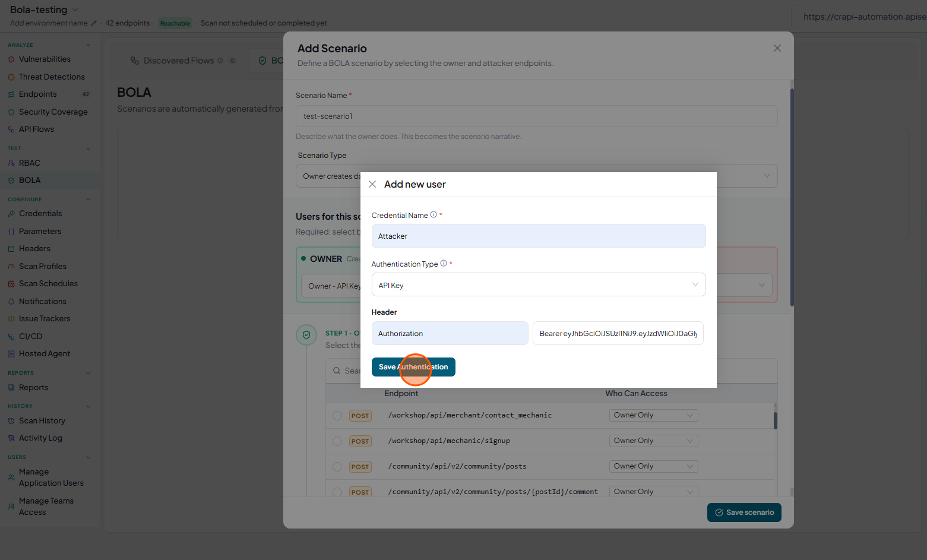Screen dimensions: 927x560
Task: Click the Threat Detections sidebar icon
Action: point(11,77)
